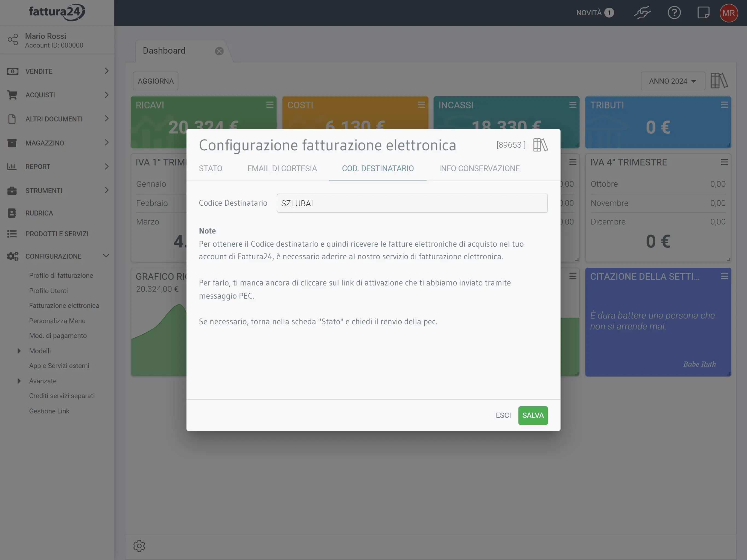Click the fattura24 logo

point(57,12)
